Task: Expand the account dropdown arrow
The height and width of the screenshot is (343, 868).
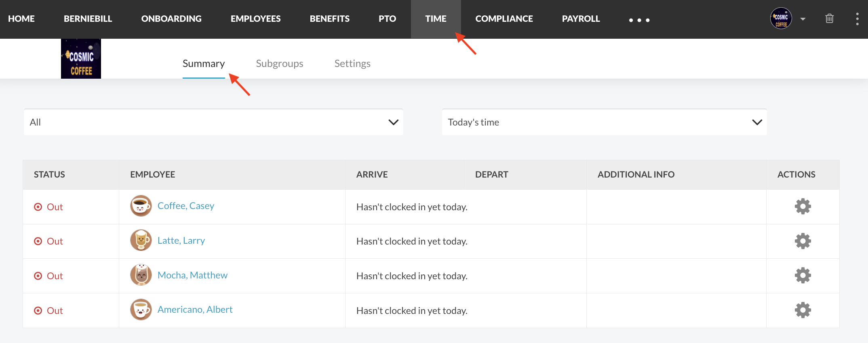Action: coord(803,19)
